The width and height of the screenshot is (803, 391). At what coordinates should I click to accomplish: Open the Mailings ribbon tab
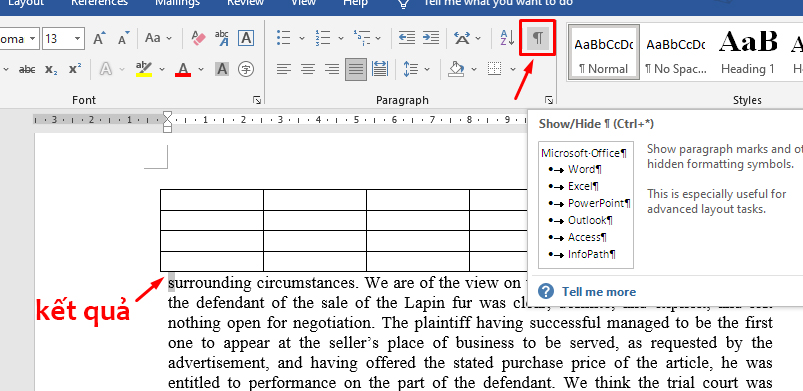coord(177,3)
